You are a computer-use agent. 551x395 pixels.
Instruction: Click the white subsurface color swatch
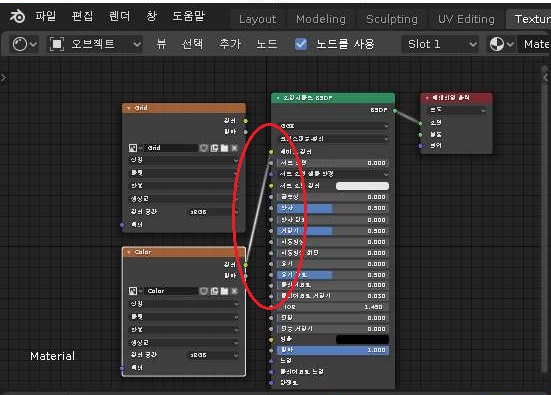tap(362, 186)
